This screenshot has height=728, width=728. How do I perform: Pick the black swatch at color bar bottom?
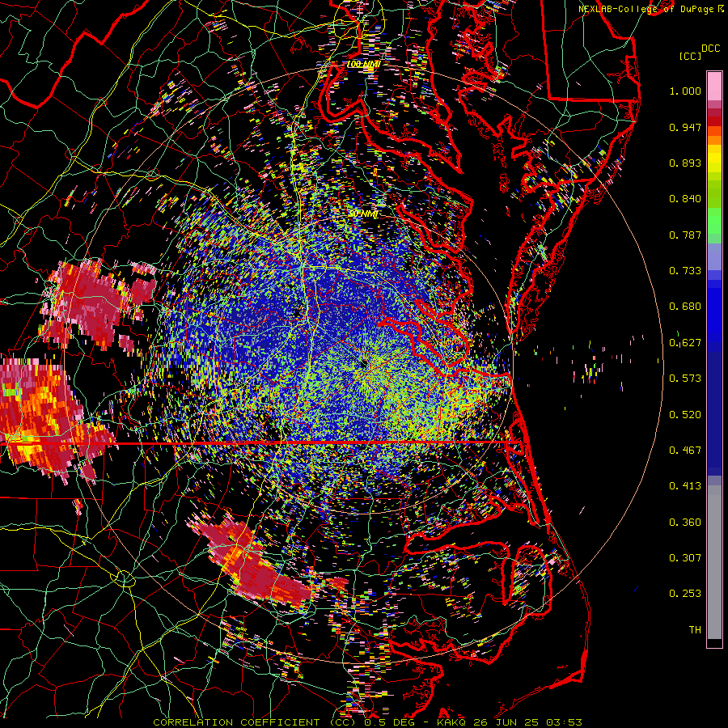click(714, 643)
